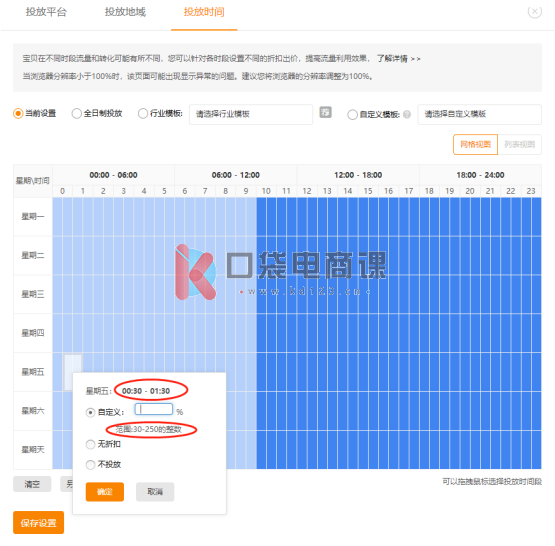Image resolution: width=555 pixels, height=546 pixels.
Task: Click the custom percent input field
Action: tap(154, 409)
